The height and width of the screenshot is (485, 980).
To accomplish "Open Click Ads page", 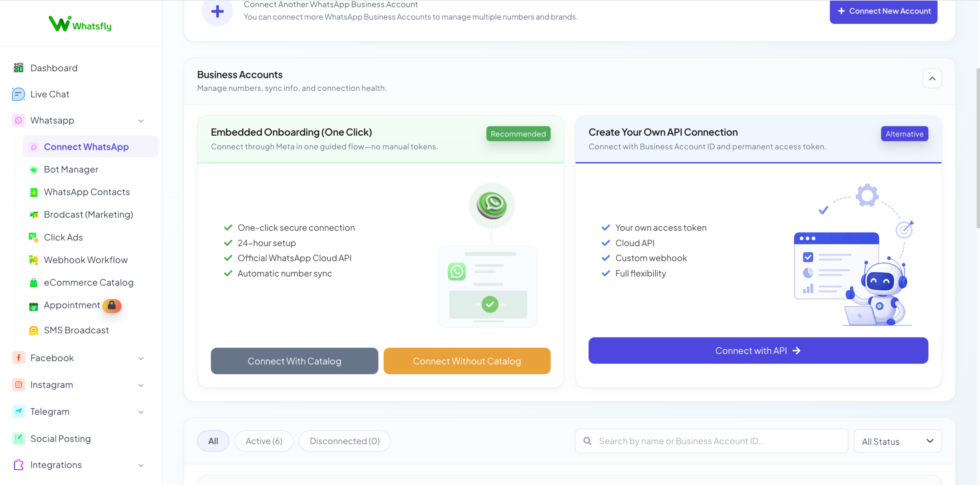I will tap(63, 237).
